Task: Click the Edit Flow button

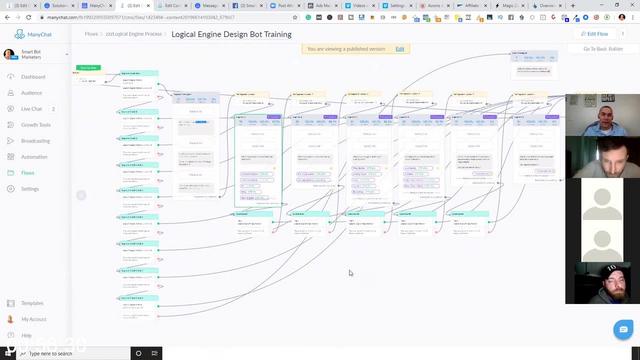Action: [x=595, y=34]
